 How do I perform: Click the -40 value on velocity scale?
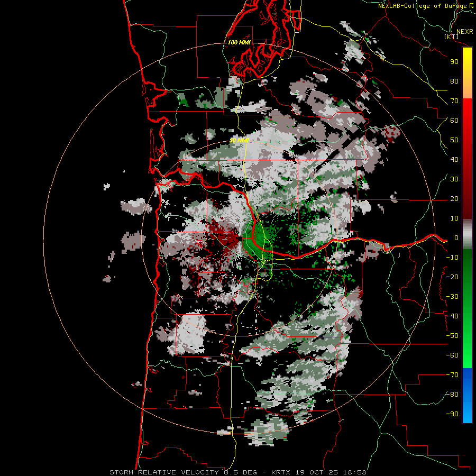452,316
